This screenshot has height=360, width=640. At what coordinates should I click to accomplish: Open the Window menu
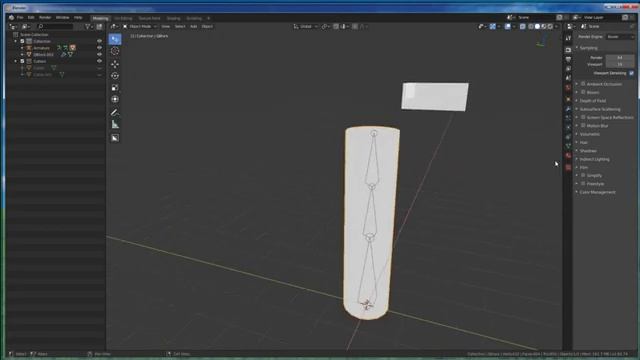[62, 18]
